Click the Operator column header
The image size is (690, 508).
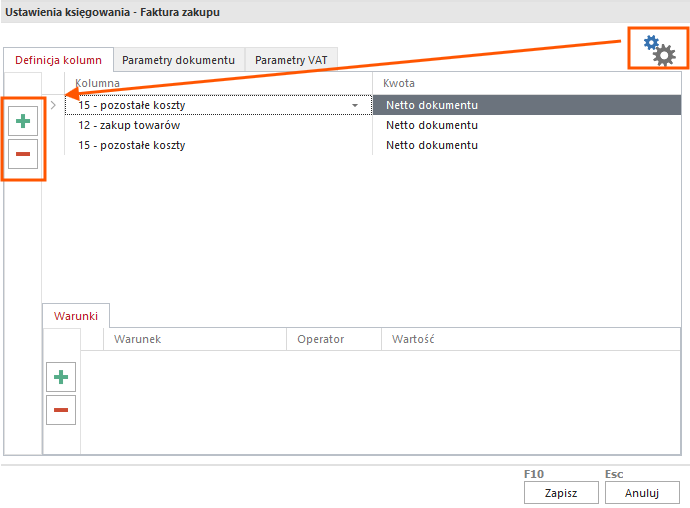tap(320, 339)
